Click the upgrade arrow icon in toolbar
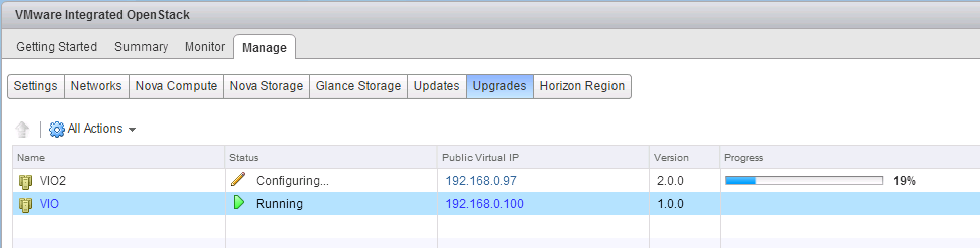 click(x=22, y=129)
